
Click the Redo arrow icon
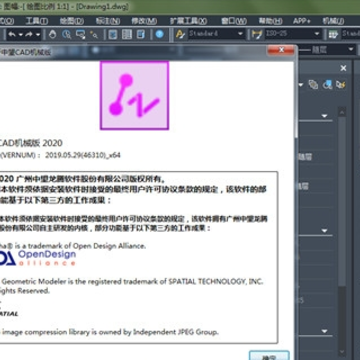pos(29,34)
